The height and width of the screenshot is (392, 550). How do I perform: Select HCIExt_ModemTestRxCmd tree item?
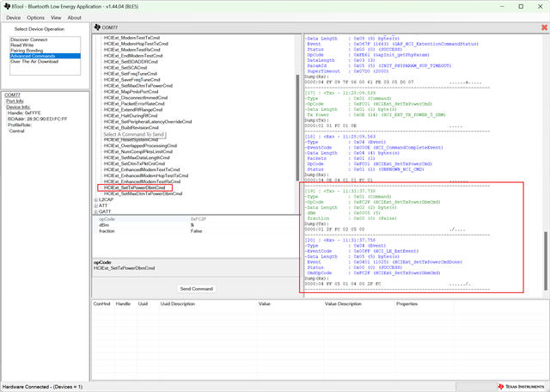point(131,50)
